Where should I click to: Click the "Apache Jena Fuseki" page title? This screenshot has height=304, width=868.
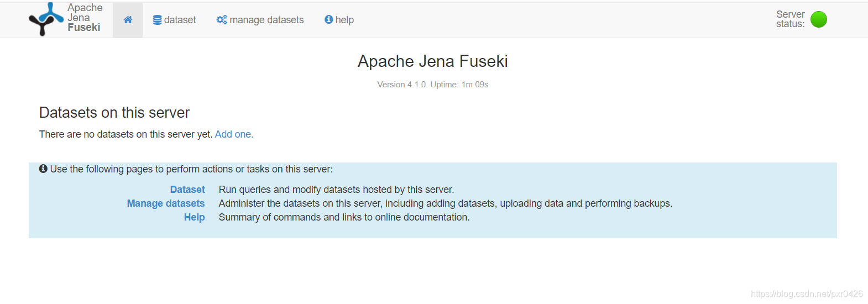coord(432,61)
